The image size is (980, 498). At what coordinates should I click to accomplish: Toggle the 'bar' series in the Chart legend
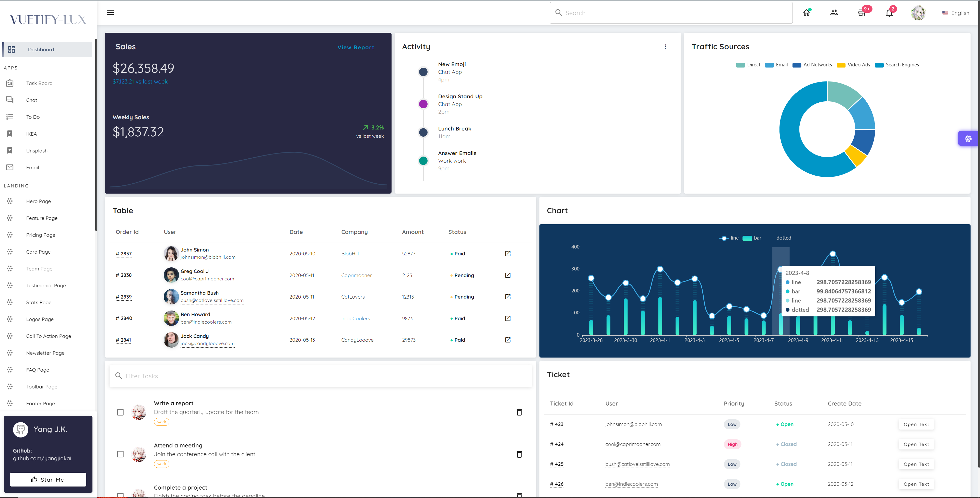pyautogui.click(x=752, y=238)
